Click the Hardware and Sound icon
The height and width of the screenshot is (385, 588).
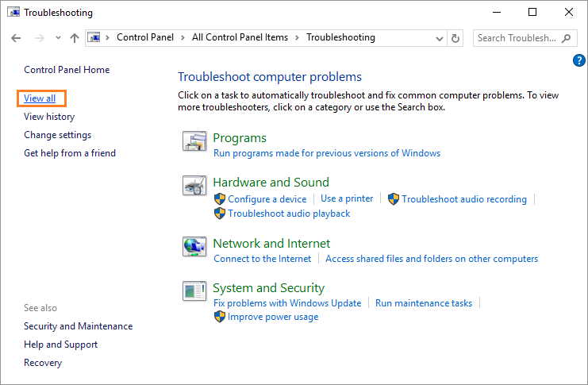(x=194, y=186)
